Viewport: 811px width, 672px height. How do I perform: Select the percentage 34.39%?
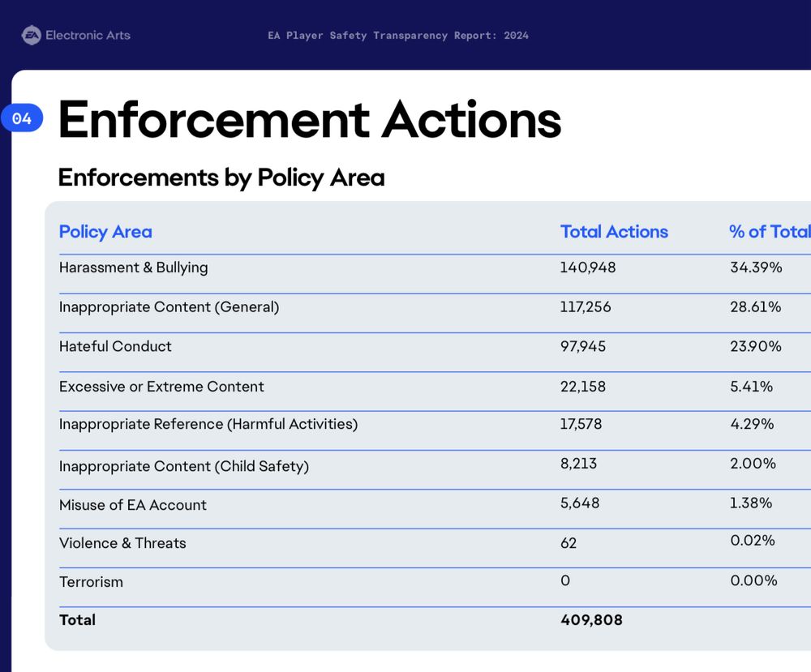click(x=756, y=268)
